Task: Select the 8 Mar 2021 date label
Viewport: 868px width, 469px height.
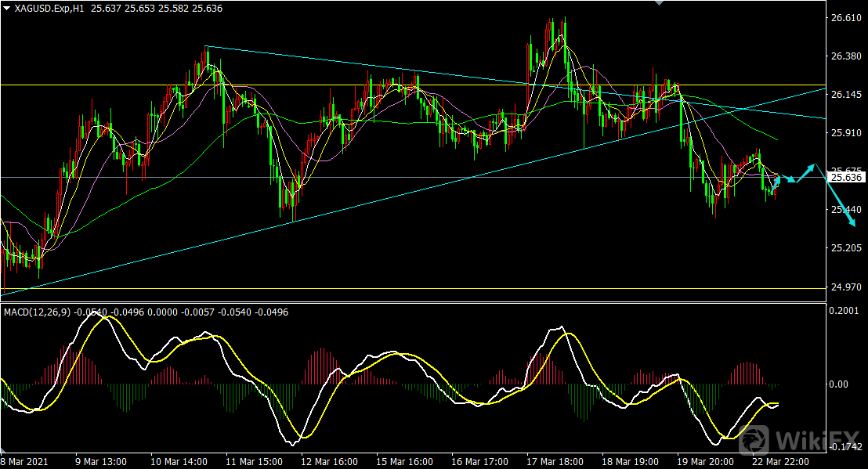Action: click(x=25, y=460)
